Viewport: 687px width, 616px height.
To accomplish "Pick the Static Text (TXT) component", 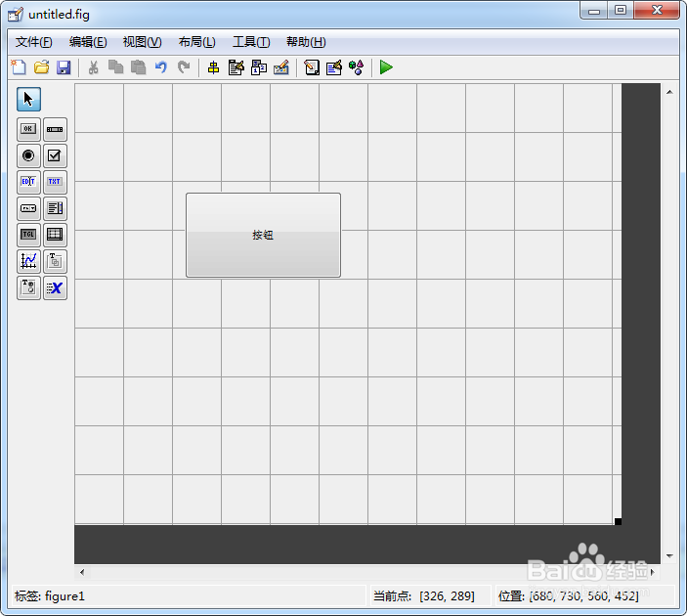I will pyautogui.click(x=55, y=182).
